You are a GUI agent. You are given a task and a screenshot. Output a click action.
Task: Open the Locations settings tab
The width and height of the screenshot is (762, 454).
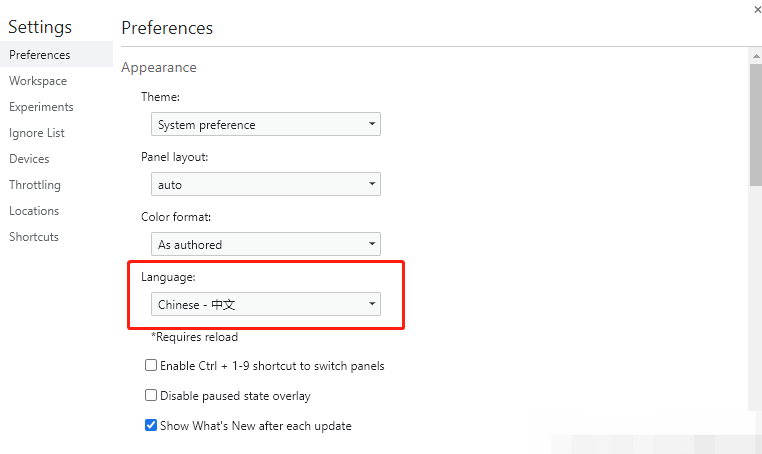[x=34, y=211]
